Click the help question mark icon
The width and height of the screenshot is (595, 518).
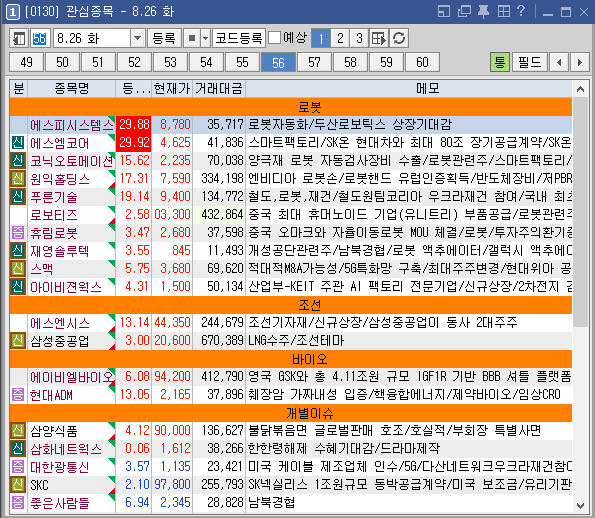click(521, 11)
